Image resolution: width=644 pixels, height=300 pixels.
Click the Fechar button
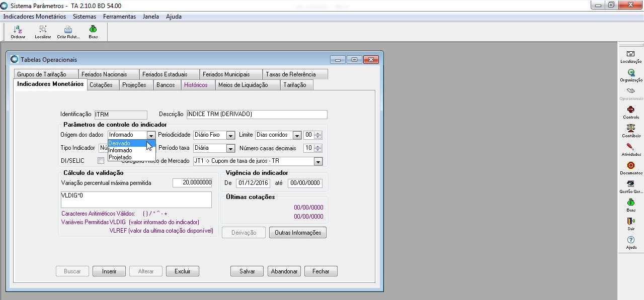click(x=321, y=271)
